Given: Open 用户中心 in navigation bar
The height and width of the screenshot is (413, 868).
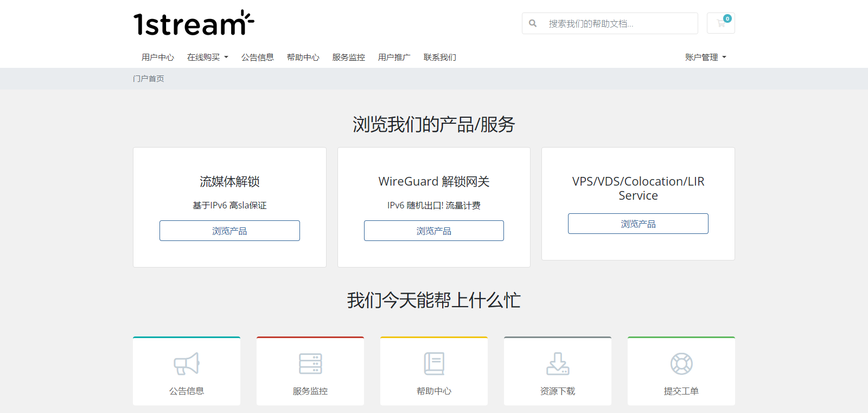Looking at the screenshot, I should [x=158, y=57].
